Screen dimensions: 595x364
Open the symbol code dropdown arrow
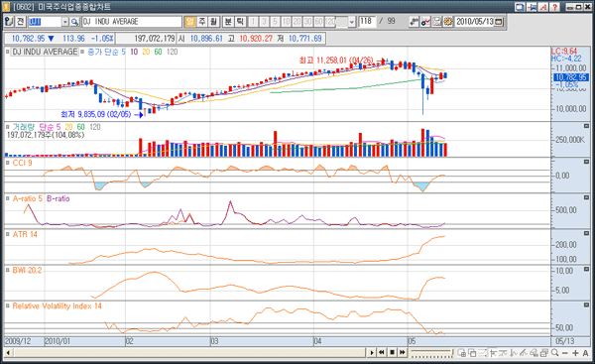click(x=65, y=22)
